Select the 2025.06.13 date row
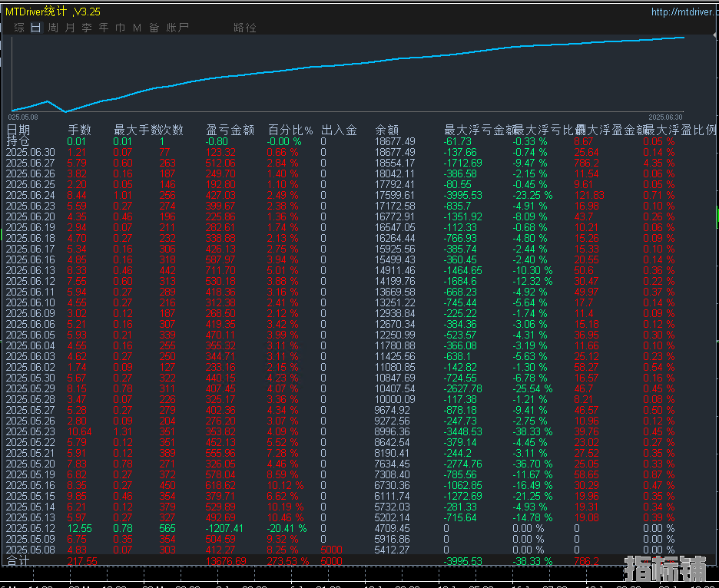This screenshot has width=719, height=588. point(30,270)
